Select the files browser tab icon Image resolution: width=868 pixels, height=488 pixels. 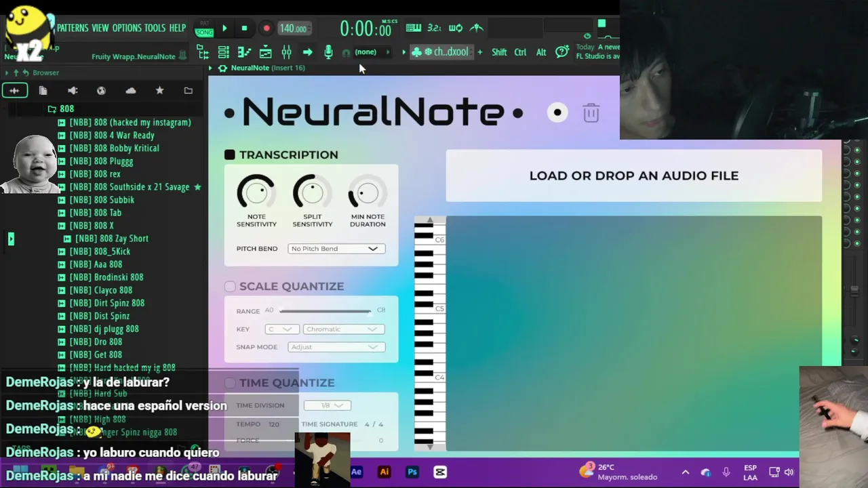[x=43, y=91]
